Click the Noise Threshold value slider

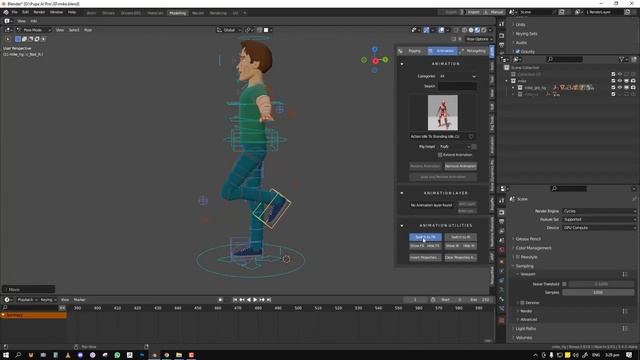click(601, 284)
